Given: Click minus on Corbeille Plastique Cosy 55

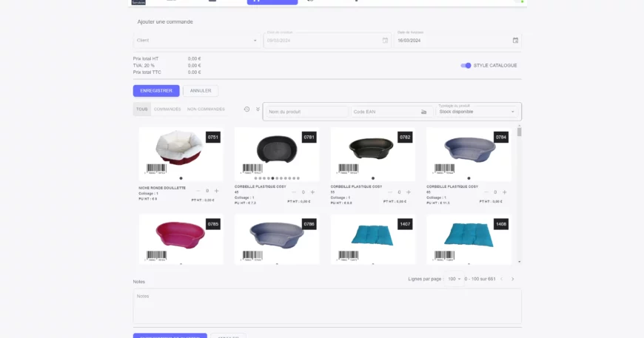Looking at the screenshot, I should click(390, 192).
